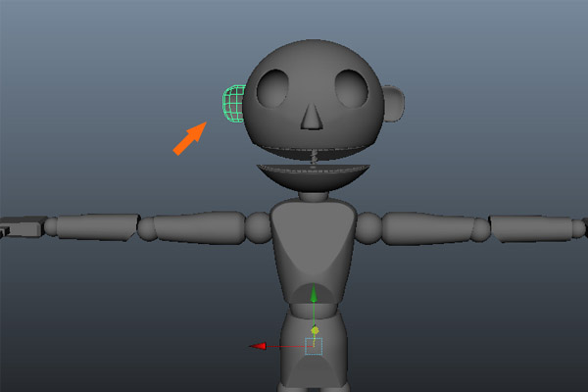Select upper arm segment on gray-ear side
The image size is (588, 392).
pos(428,228)
